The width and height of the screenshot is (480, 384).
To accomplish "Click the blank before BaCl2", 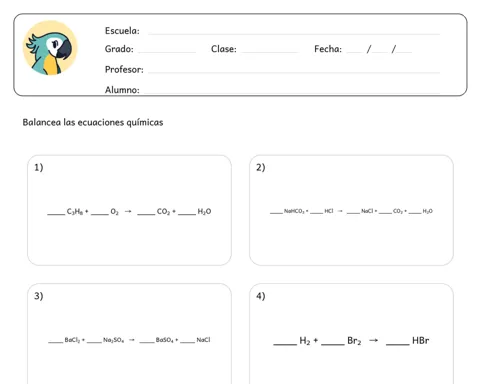I will tap(56, 342).
